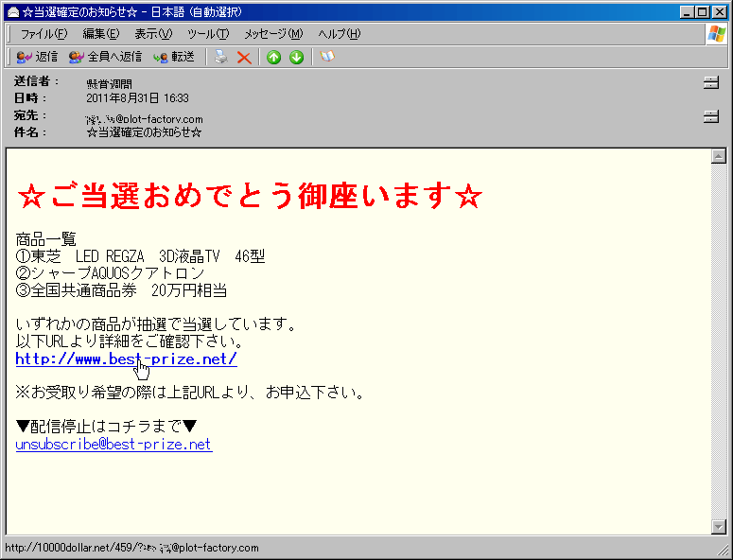The width and height of the screenshot is (733, 560).
Task: Click the status bar URL 10000dollar.net
Action: (131, 548)
